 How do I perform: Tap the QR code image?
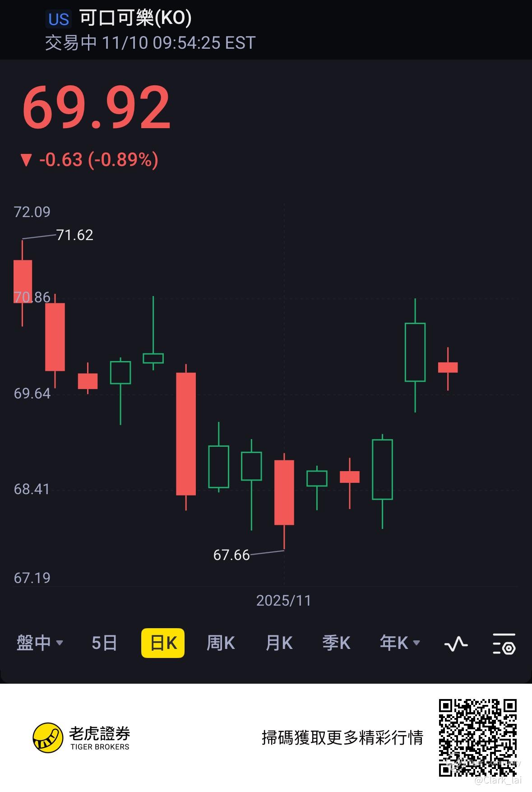[478, 738]
